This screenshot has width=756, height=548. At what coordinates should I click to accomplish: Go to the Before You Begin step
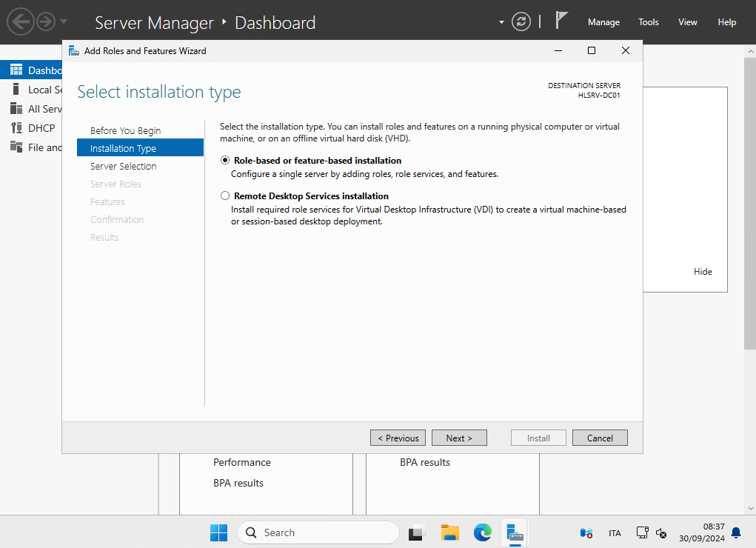tap(125, 131)
